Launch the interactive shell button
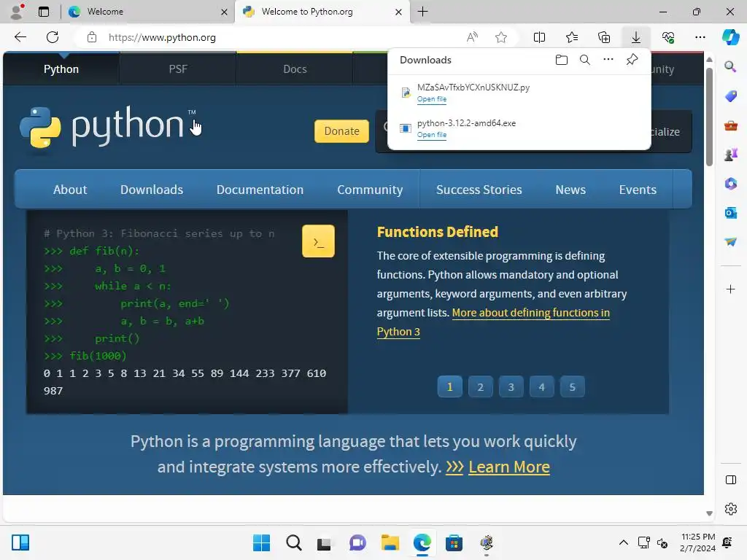The width and height of the screenshot is (747, 560). coord(318,241)
